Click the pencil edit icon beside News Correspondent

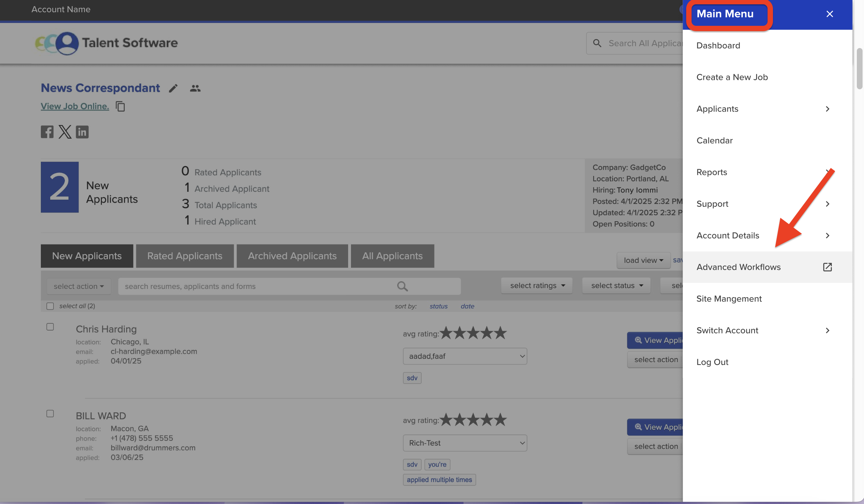[173, 88]
